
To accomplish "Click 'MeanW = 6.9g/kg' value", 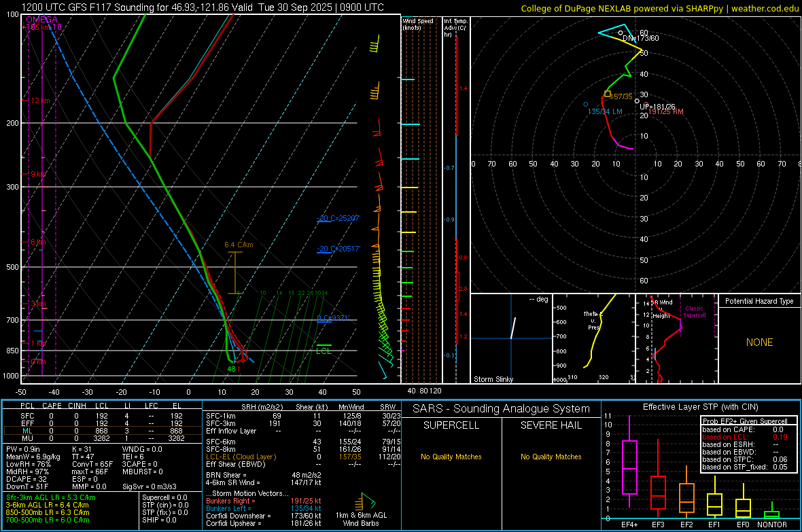I will point(33,457).
